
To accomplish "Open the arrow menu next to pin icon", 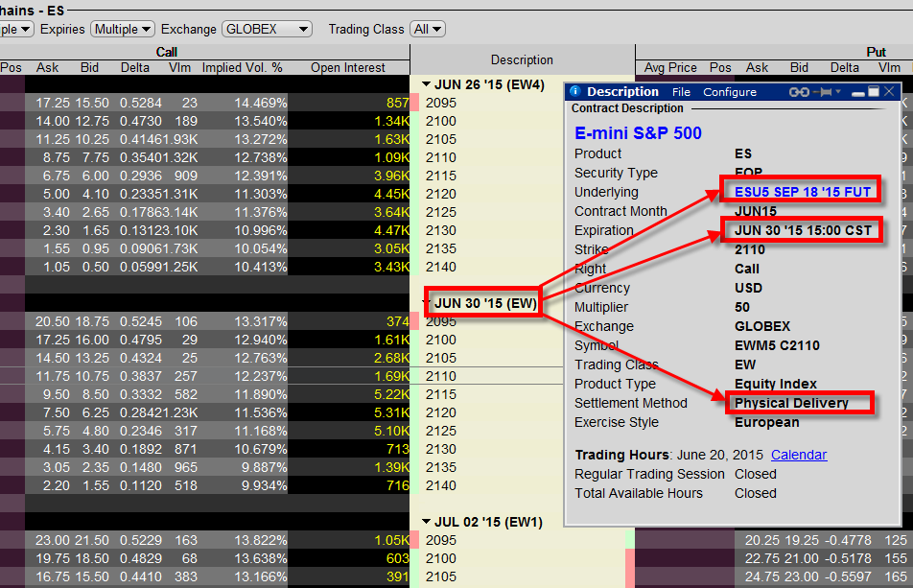I will click(x=838, y=92).
